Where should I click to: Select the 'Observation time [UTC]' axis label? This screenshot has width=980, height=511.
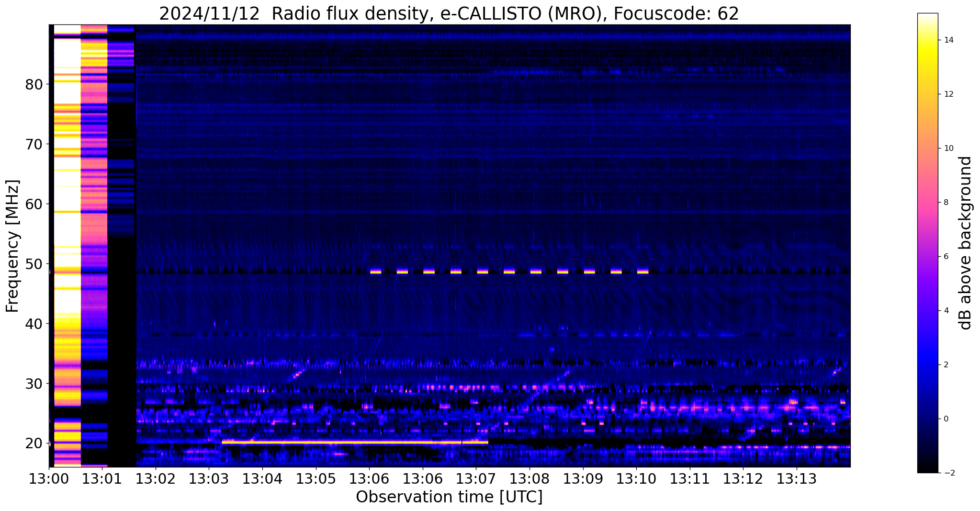tap(449, 497)
